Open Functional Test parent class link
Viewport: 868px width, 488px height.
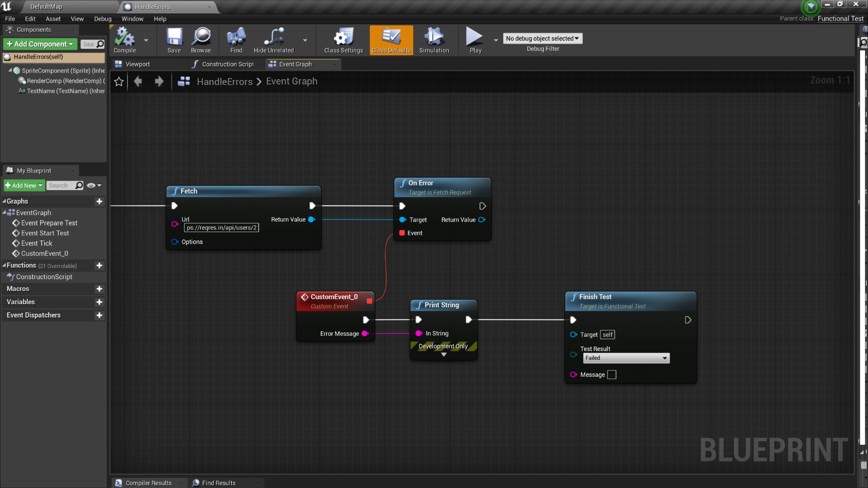[x=840, y=19]
